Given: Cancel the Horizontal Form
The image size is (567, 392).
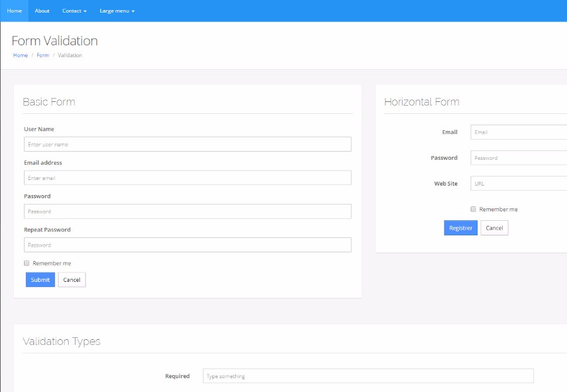Looking at the screenshot, I should (x=494, y=228).
